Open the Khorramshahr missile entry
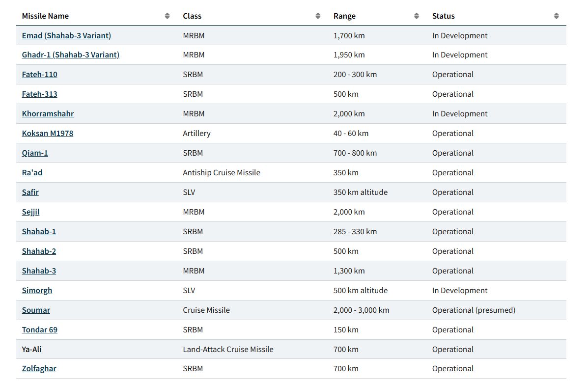 click(x=48, y=114)
